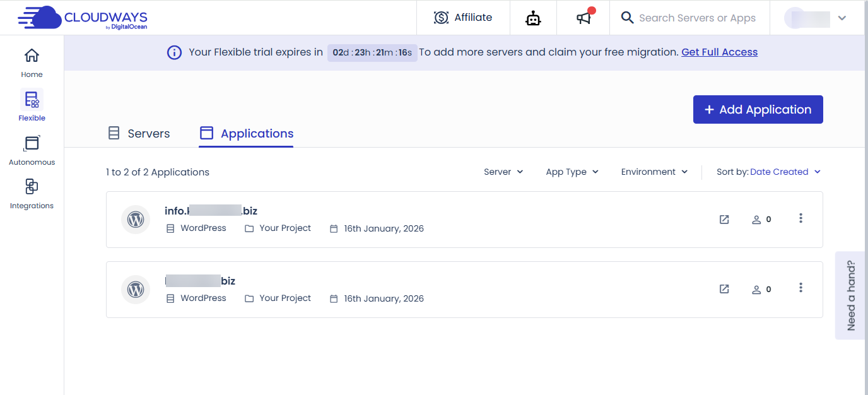This screenshot has height=395, width=868.
Task: Open info app in new window icon
Action: click(x=724, y=220)
